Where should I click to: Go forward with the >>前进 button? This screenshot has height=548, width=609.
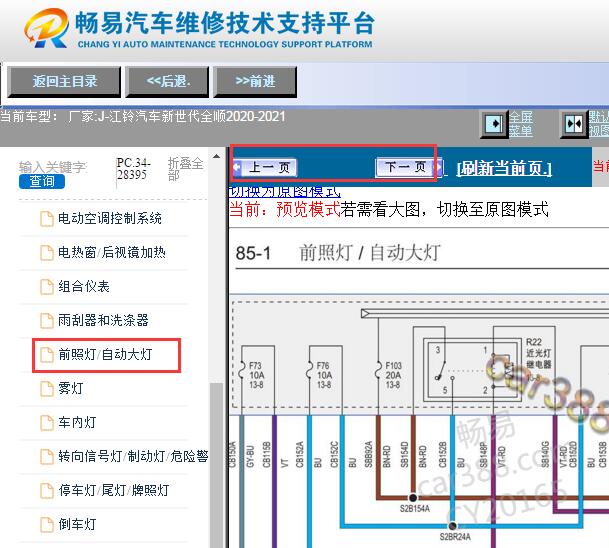pos(255,82)
